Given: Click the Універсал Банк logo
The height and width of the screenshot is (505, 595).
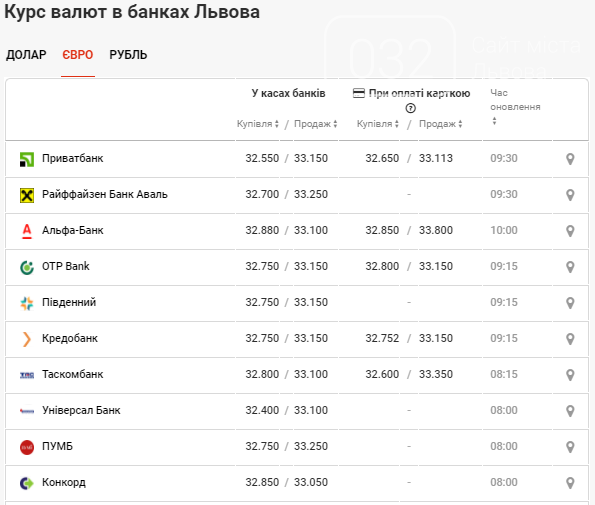Looking at the screenshot, I should click(x=27, y=411).
